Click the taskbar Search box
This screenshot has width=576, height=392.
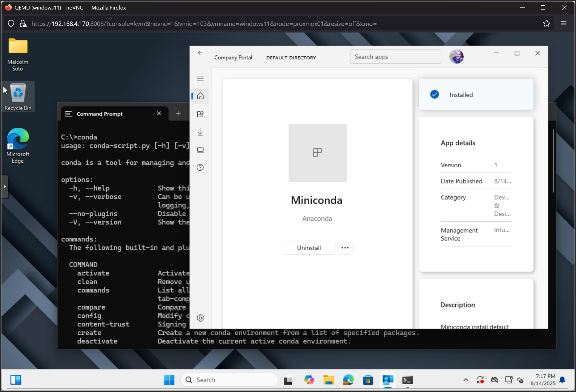[229, 380]
